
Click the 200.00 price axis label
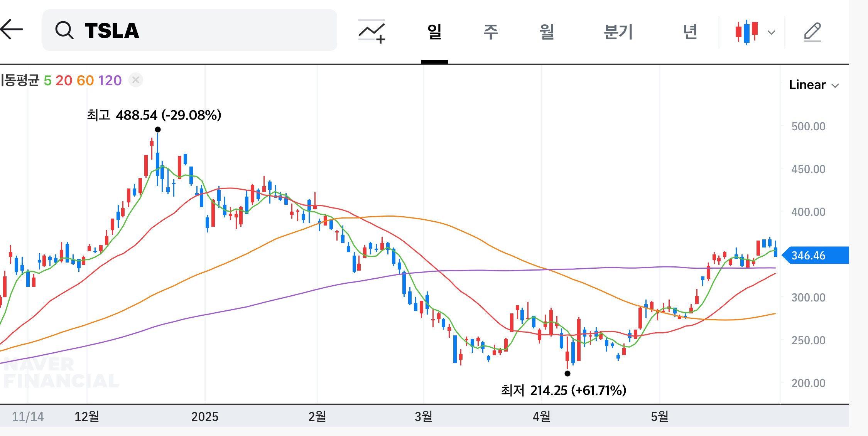[808, 383]
